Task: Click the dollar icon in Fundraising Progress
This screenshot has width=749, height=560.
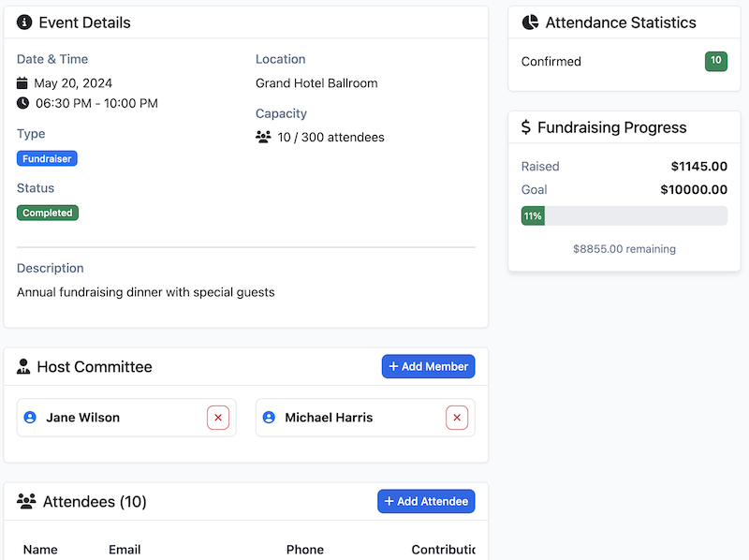Action: pos(526,127)
